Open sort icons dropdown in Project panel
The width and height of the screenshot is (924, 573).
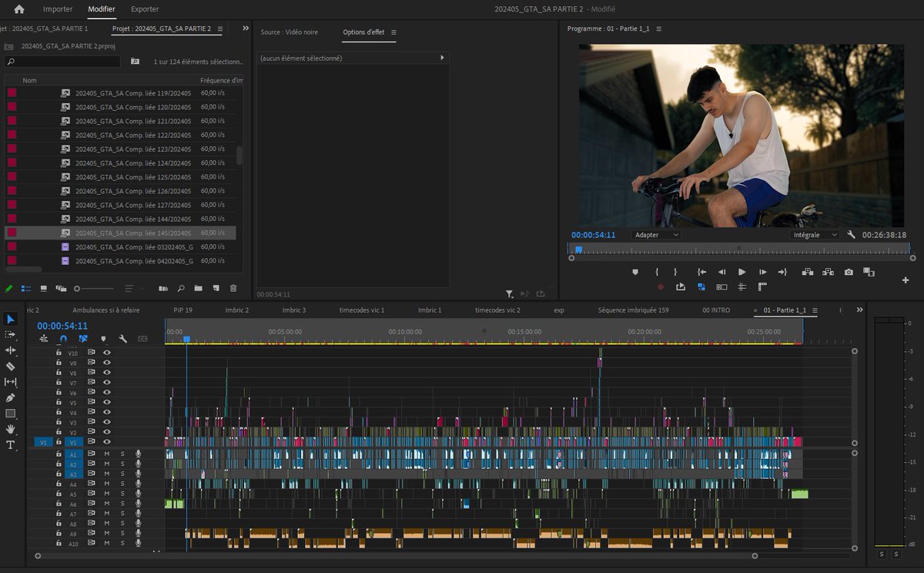(x=132, y=288)
